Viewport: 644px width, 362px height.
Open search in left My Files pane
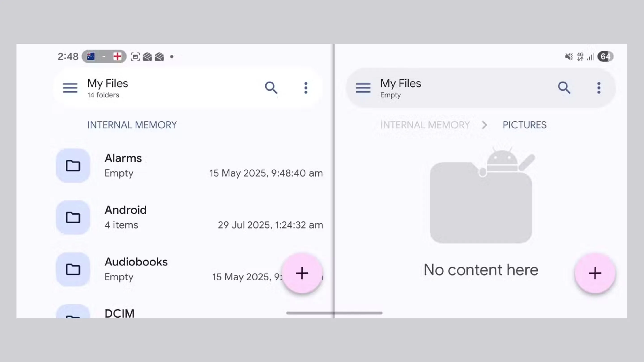coord(271,88)
